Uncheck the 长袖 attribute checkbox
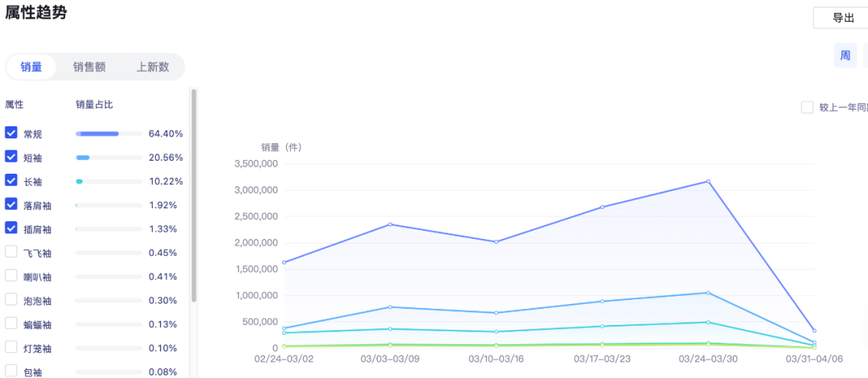Image resolution: width=868 pixels, height=378 pixels. tap(11, 181)
